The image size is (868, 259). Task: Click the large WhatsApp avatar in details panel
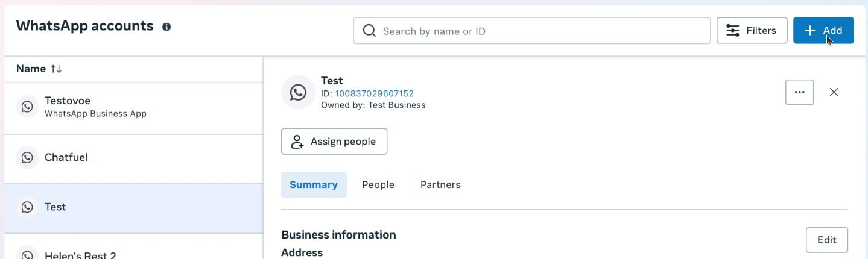pos(298,92)
